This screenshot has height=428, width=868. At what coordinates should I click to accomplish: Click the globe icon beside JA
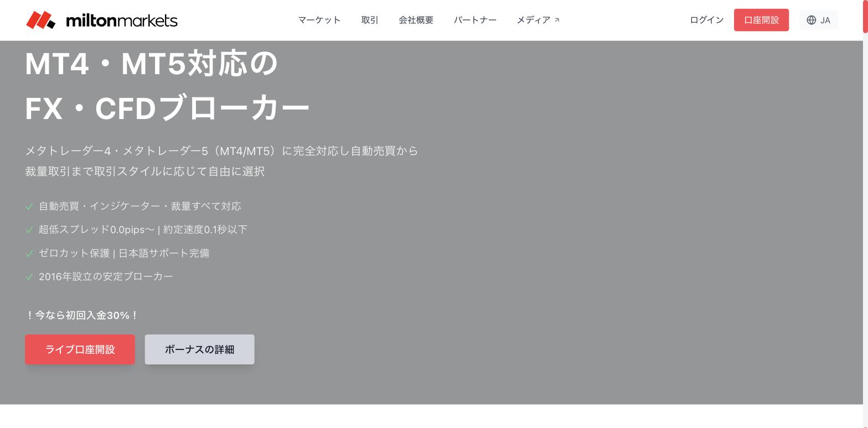pos(812,20)
